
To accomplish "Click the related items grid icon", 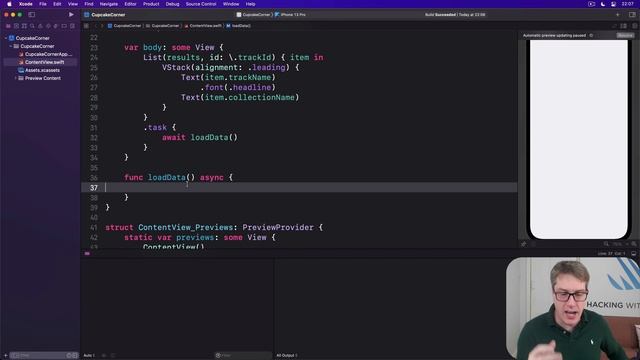I will 86,26.
